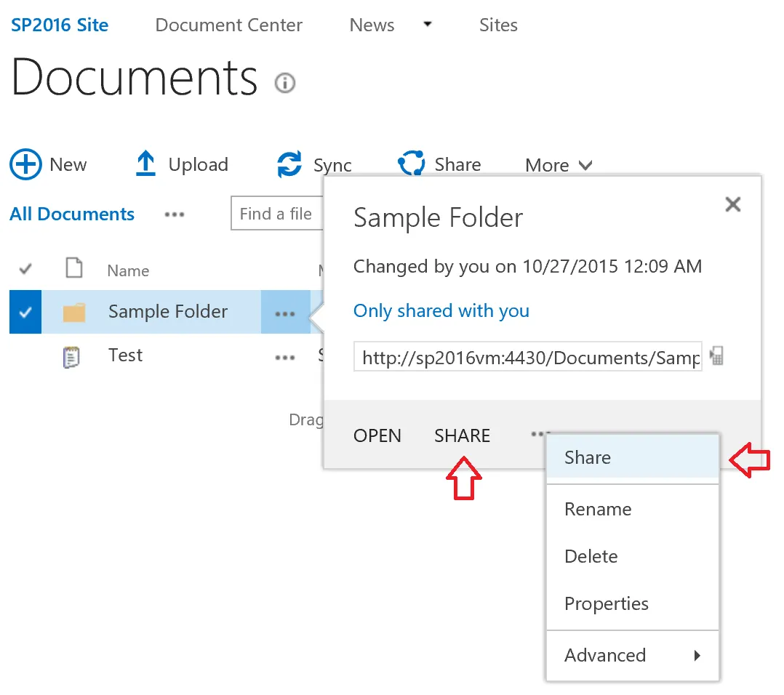Screen dimensions: 784x695
Task: Toggle the select-all checkmark in header
Action: 25,269
